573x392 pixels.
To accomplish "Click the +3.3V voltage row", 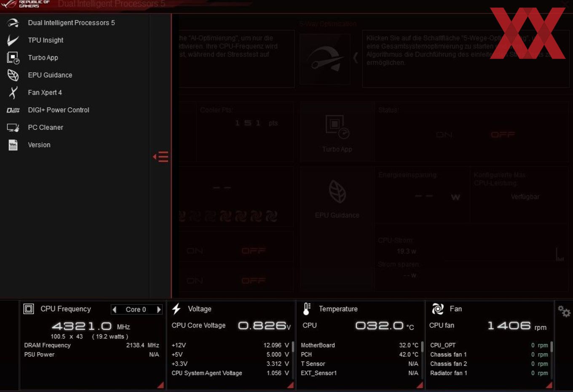I will pos(230,364).
